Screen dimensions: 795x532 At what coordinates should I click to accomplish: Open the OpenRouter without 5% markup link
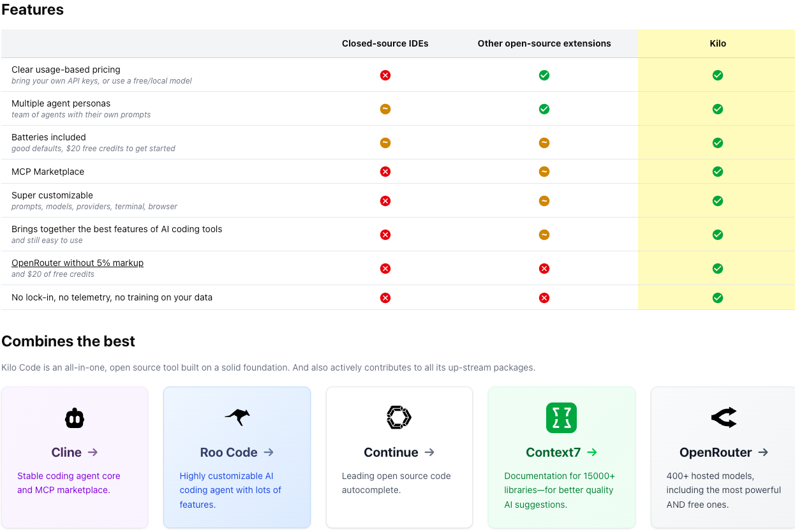(77, 263)
